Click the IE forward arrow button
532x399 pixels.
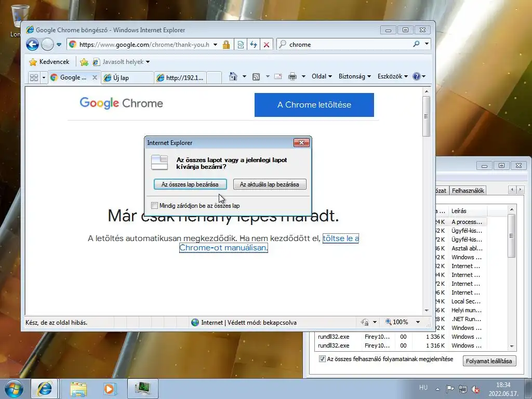pos(47,45)
